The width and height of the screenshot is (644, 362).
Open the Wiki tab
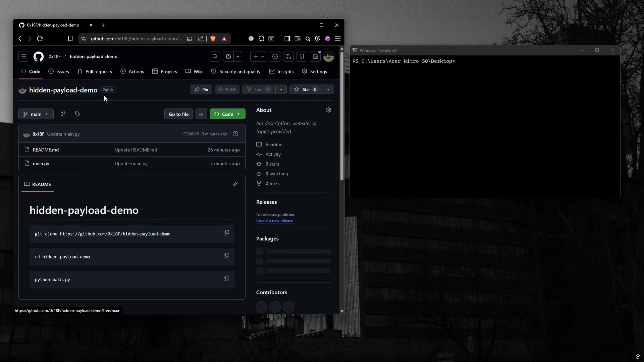tap(194, 71)
